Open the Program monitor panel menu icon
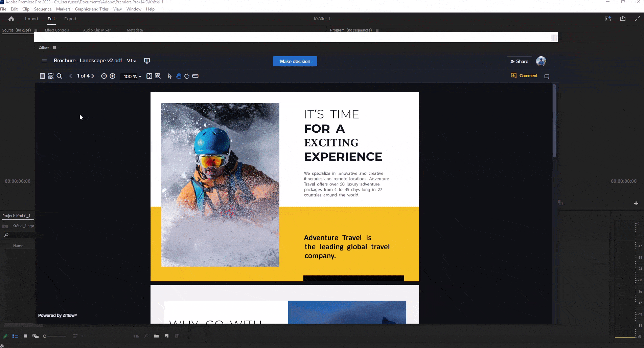 click(377, 30)
